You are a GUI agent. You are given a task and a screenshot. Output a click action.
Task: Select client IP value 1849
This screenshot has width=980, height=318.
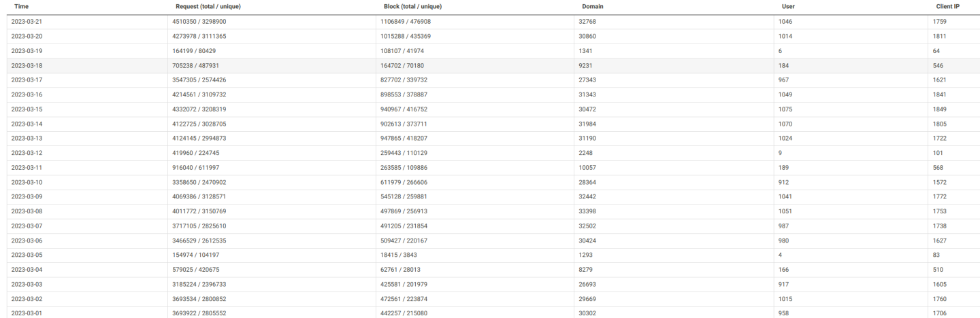pyautogui.click(x=941, y=109)
